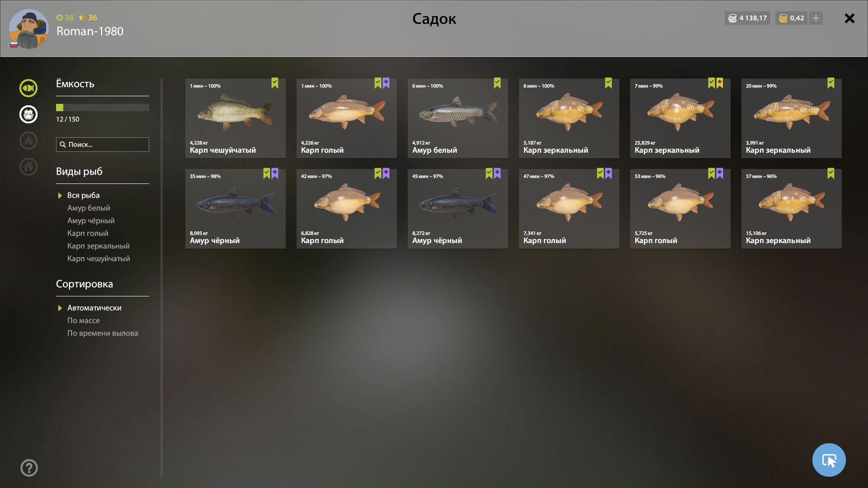Choose Автоматически sorting option
The width and height of the screenshot is (868, 488).
tap(94, 308)
